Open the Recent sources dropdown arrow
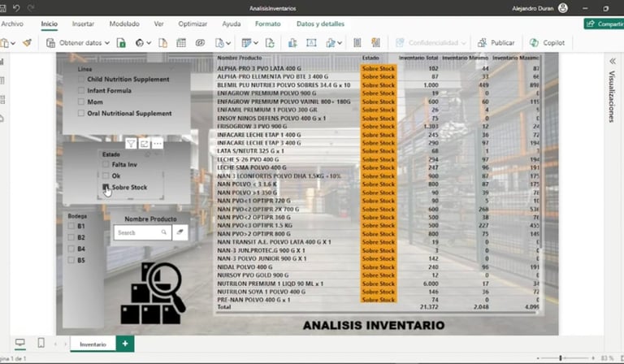 [228, 43]
